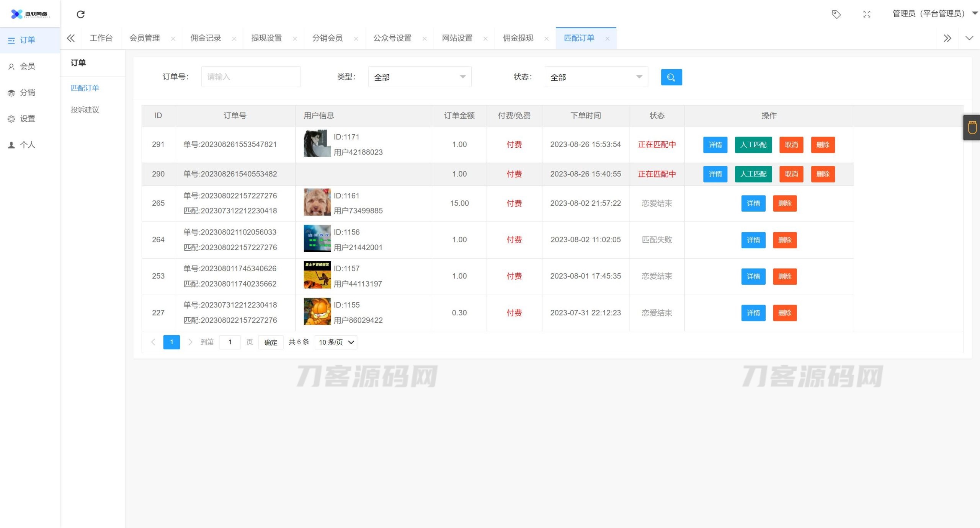Open the 10 条/页 page size selector
980x528 pixels.
pyautogui.click(x=336, y=342)
